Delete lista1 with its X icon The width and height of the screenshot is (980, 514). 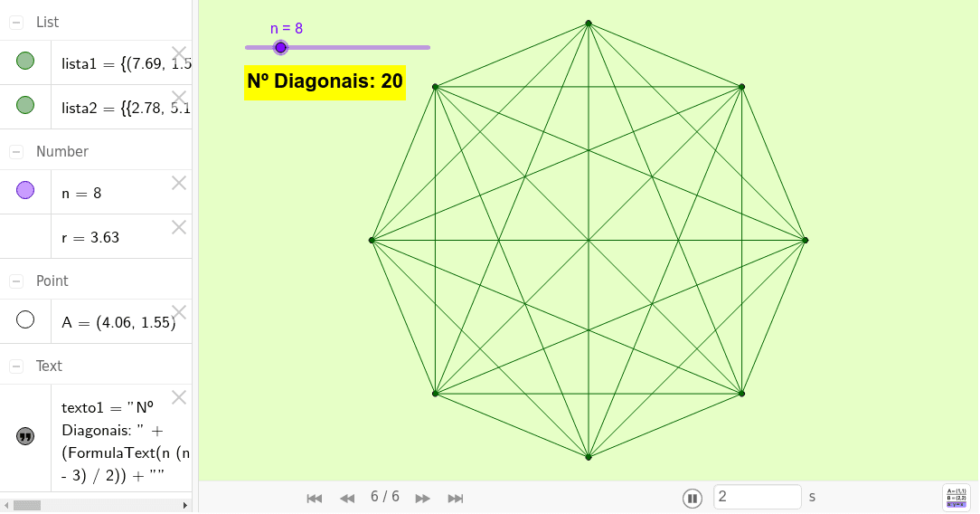[179, 53]
